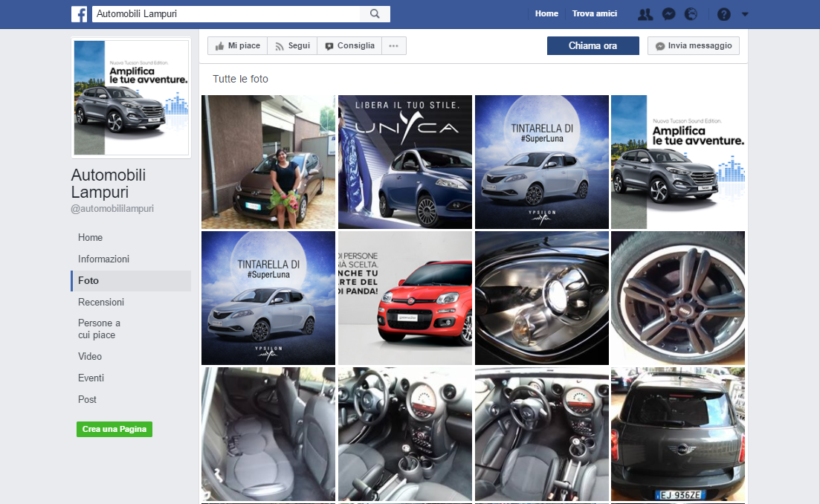Open the red Fiat Panda photo
The height and width of the screenshot is (504, 820).
point(405,298)
